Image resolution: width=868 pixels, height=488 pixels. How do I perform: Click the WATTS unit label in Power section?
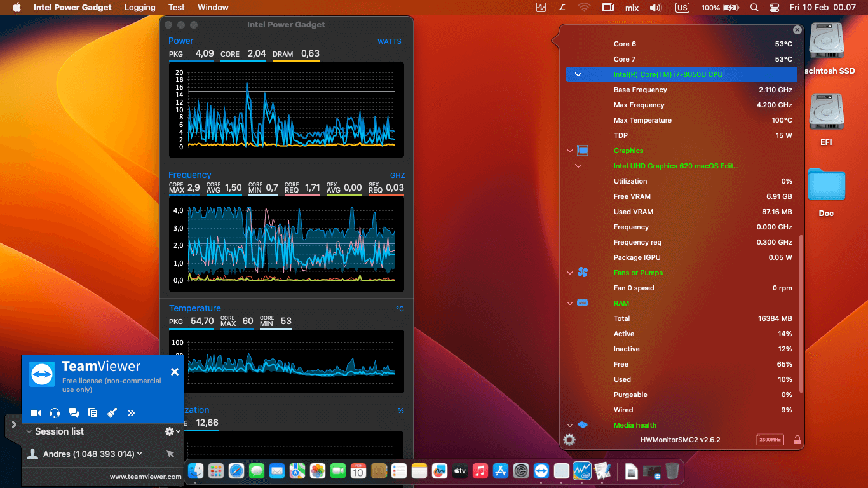[x=390, y=41]
